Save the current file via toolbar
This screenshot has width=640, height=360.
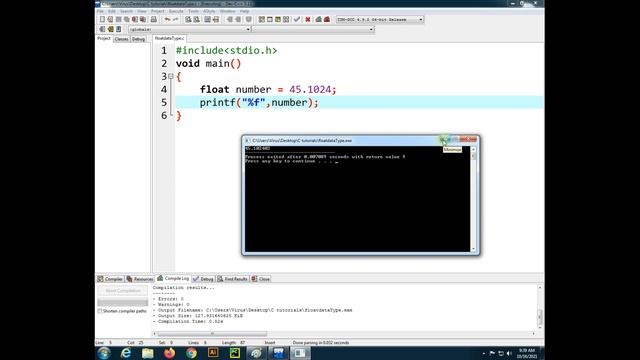click(118, 19)
